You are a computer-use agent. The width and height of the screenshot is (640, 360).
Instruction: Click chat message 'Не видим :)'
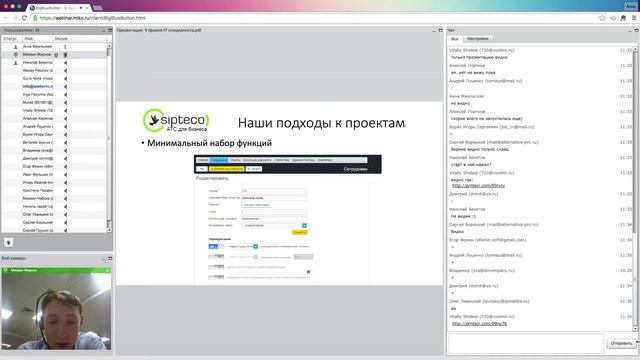463,216
